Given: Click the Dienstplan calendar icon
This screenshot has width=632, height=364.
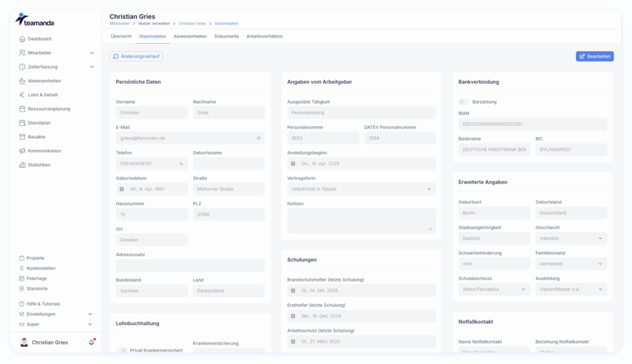Looking at the screenshot, I should [x=22, y=123].
